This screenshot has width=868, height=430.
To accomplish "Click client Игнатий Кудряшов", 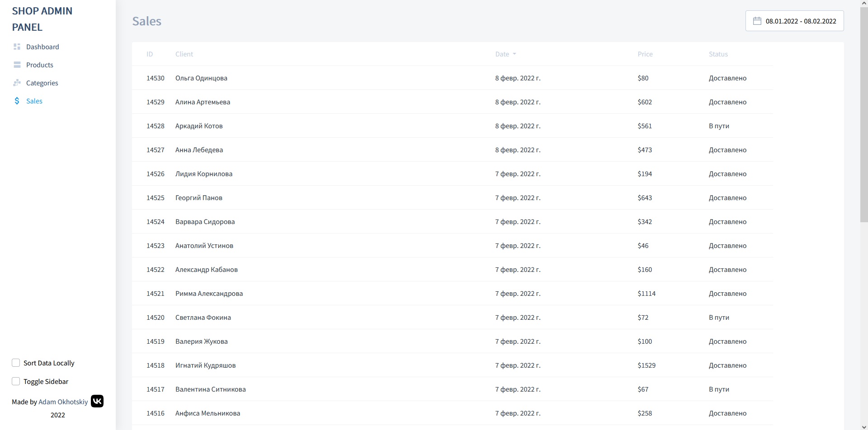I will coord(205,365).
